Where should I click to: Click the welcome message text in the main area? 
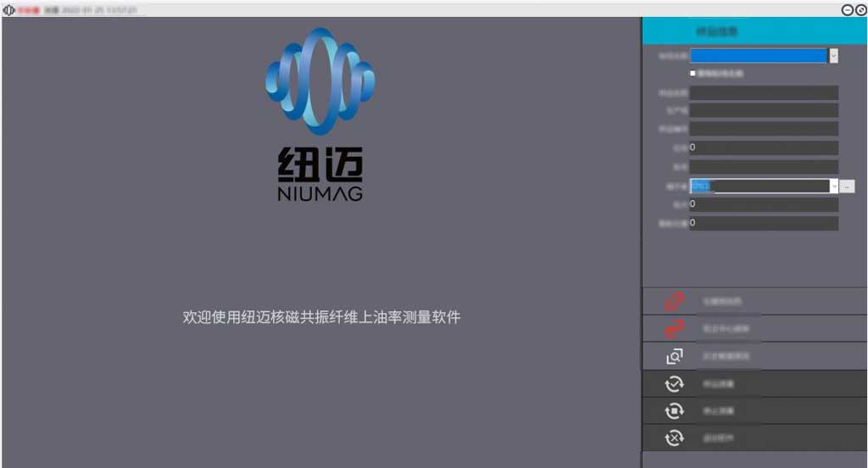[x=321, y=317]
